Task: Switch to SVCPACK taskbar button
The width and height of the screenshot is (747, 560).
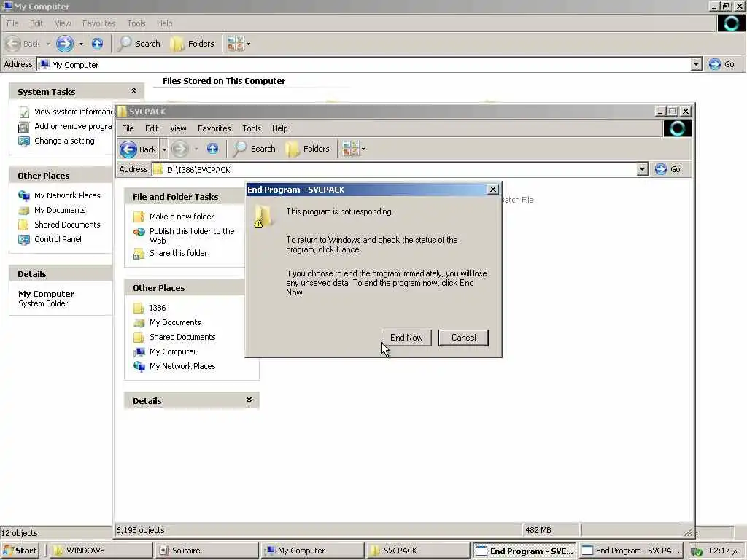Action: pos(418,551)
